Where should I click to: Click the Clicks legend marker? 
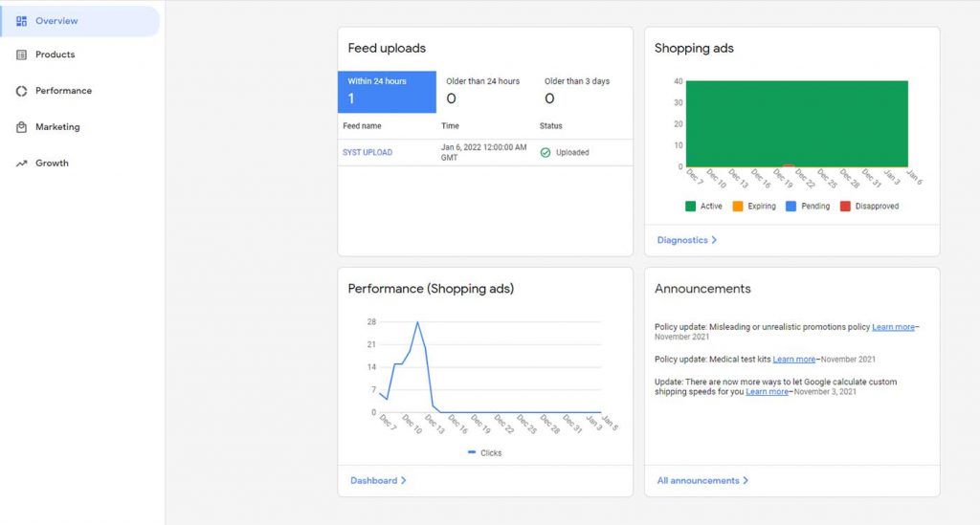pos(472,452)
